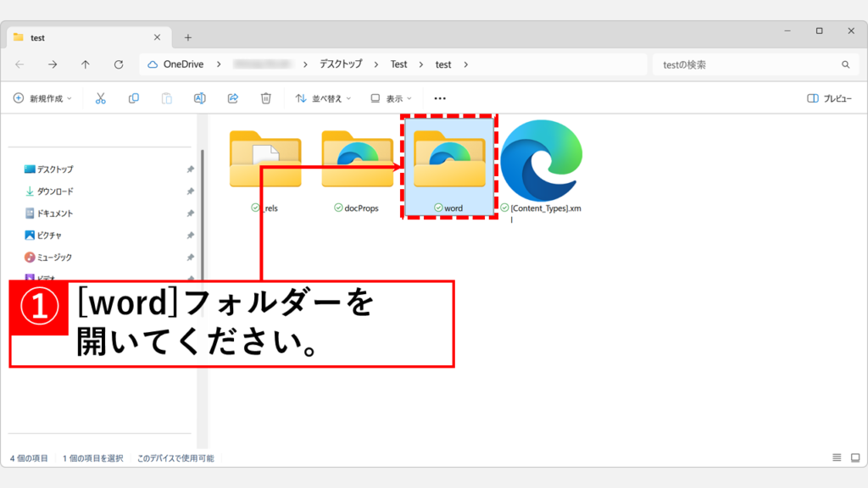Image resolution: width=868 pixels, height=488 pixels.
Task: Click the Paste clipboard icon
Action: [x=167, y=98]
